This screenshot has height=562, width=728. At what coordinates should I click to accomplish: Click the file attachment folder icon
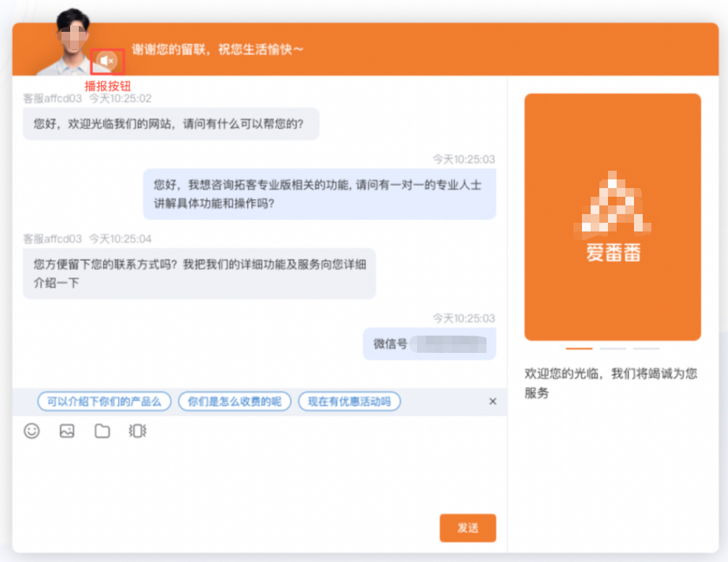pos(101,431)
